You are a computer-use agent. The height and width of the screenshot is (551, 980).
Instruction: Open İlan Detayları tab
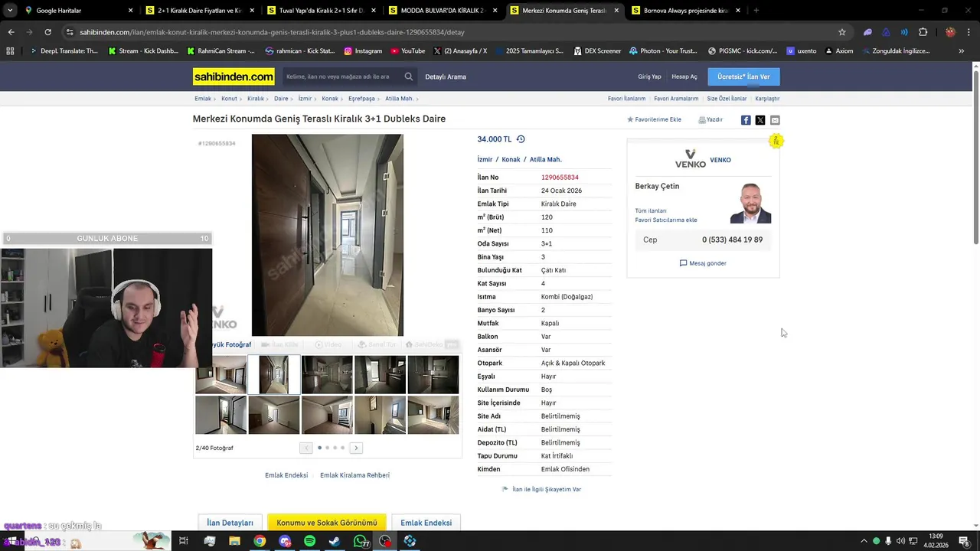230,523
